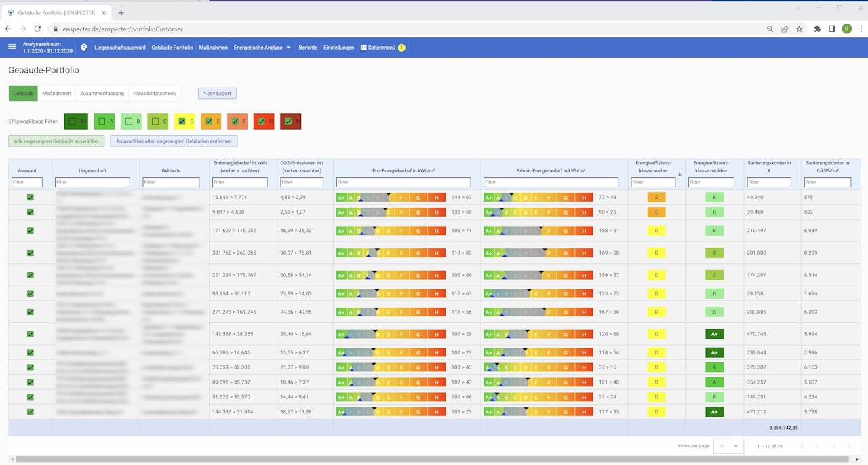Click the lightbulb icon in the navbar
868x465 pixels.
tap(84, 48)
